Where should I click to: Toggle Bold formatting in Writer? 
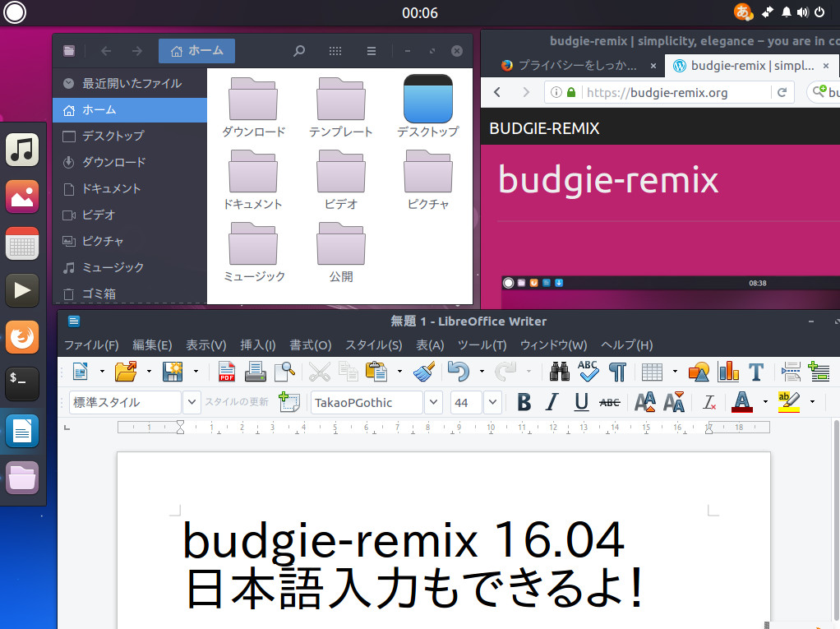click(524, 402)
